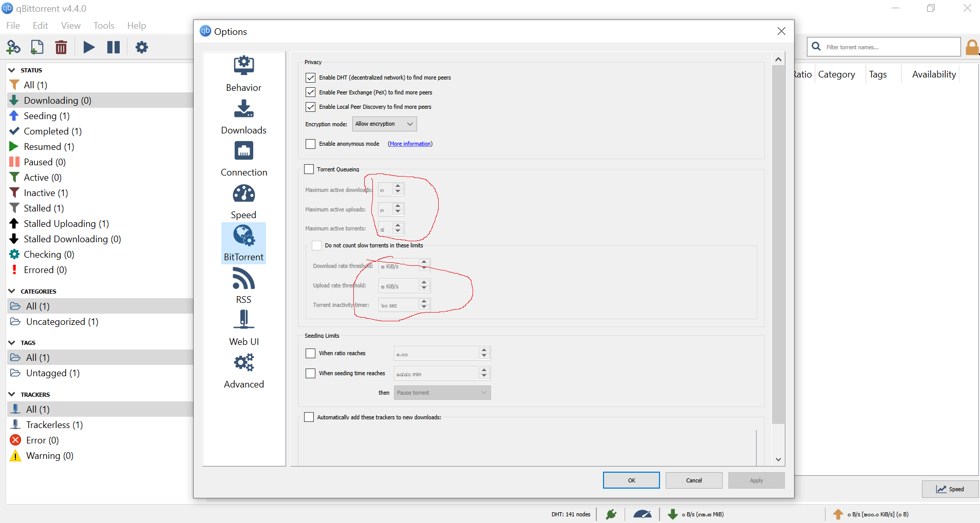Open View menu
980x523 pixels.
pyautogui.click(x=71, y=25)
